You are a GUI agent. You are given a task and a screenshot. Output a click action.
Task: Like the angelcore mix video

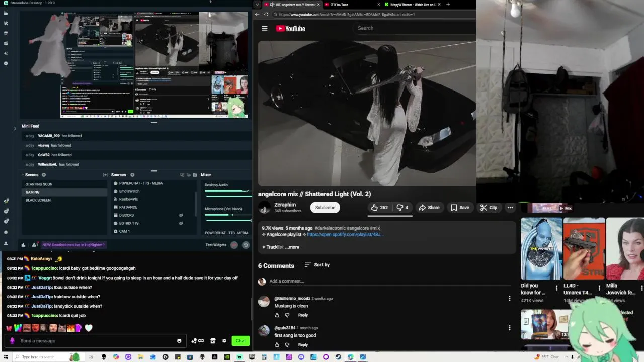(x=379, y=207)
